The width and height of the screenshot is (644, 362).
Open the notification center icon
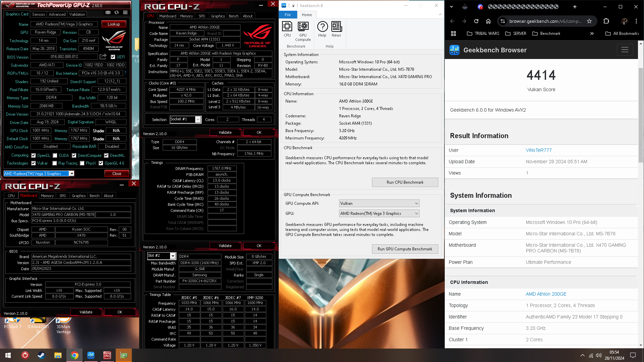coord(633,355)
